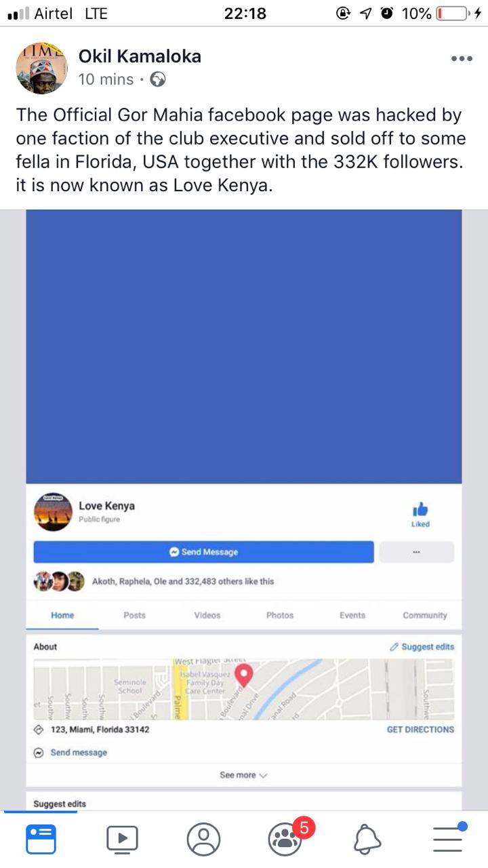Viewport: 488px width, 868px height.
Task: Expand the See more chevron
Action: click(244, 775)
